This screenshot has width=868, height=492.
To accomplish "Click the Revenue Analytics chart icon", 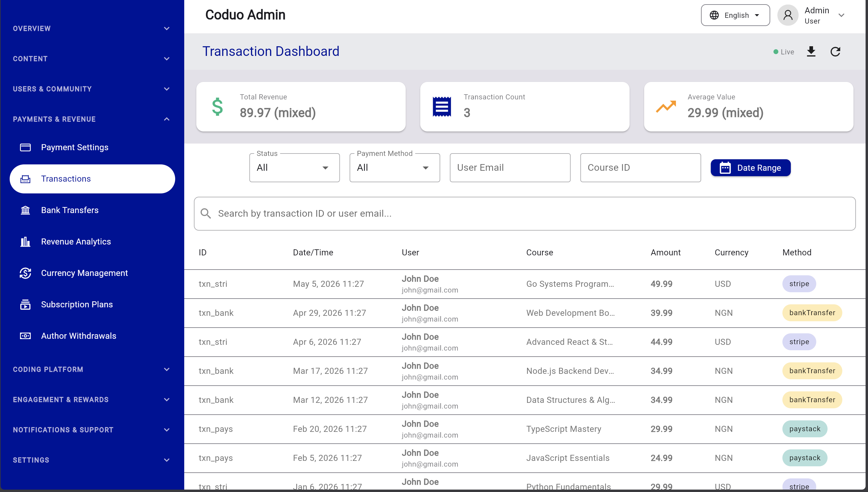I will tap(25, 241).
